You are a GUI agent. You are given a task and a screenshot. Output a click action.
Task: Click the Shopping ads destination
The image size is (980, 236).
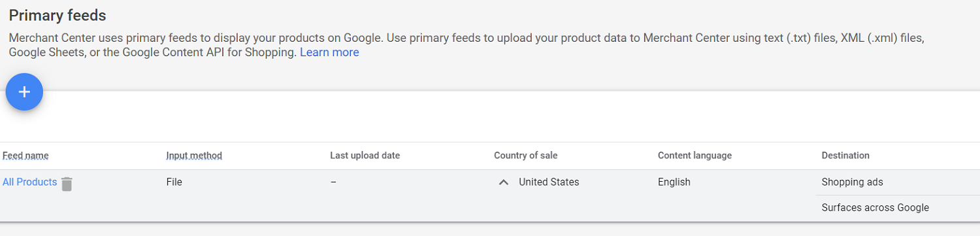point(852,182)
